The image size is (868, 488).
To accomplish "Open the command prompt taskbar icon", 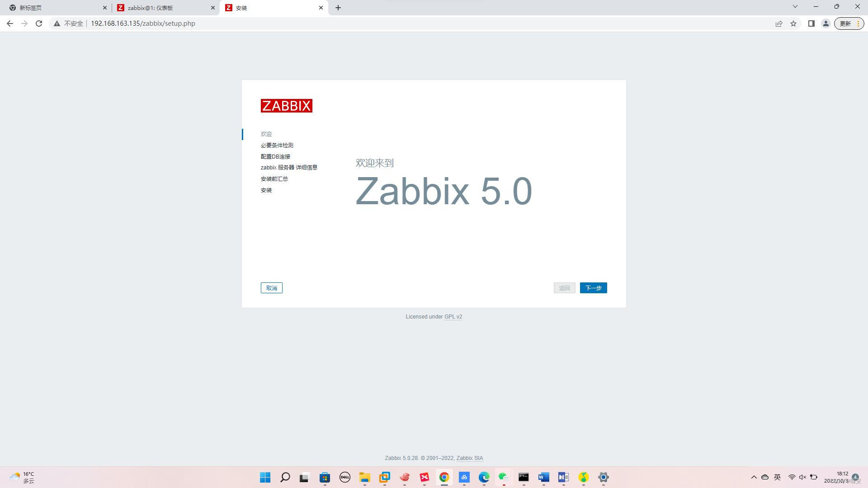I will pos(524,477).
